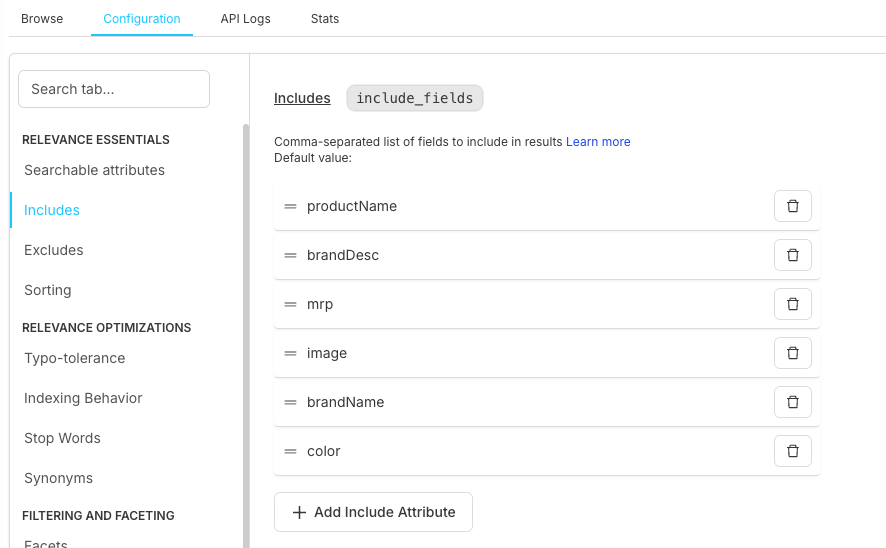This screenshot has width=886, height=548.
Task: Open the API Logs tab
Action: pyautogui.click(x=245, y=19)
